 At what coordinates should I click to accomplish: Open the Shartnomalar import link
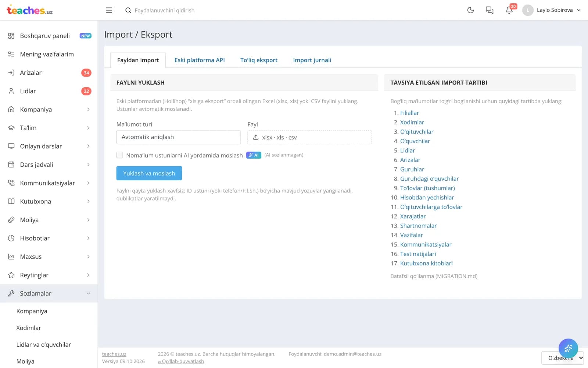coord(418,226)
